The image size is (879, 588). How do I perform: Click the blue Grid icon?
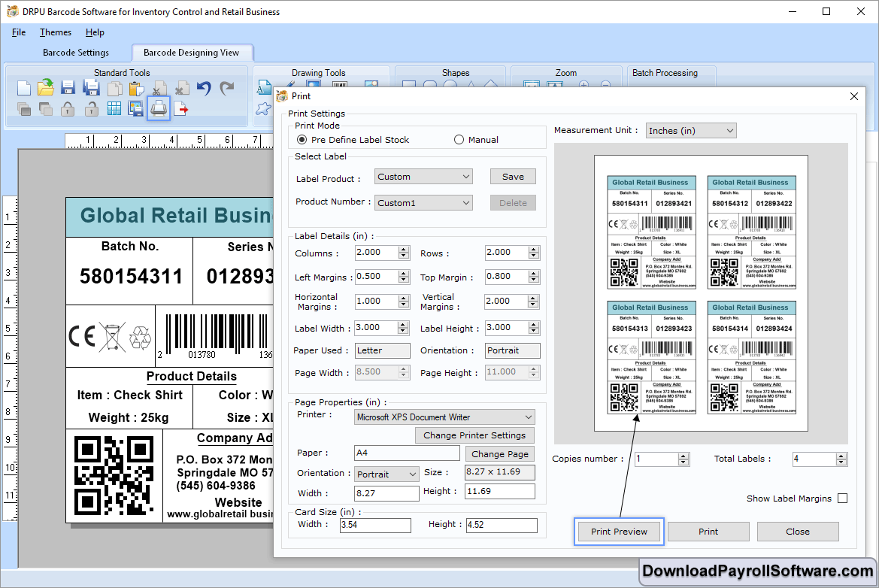[x=114, y=109]
